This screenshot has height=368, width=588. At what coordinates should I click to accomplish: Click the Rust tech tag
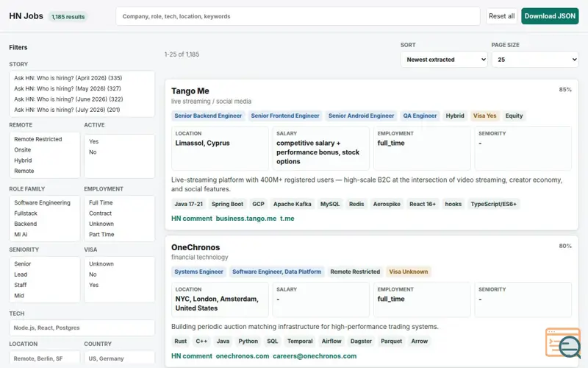coord(180,341)
